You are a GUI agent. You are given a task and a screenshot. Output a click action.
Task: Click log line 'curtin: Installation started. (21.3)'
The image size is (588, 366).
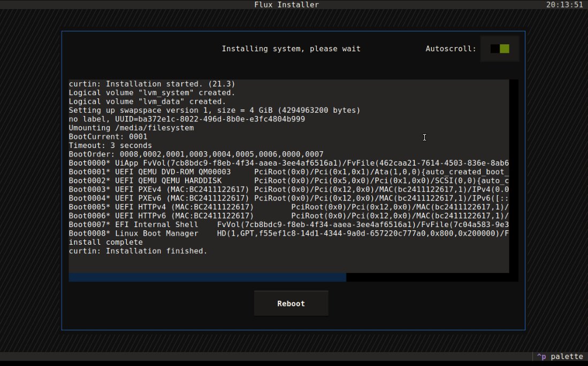[x=152, y=84]
